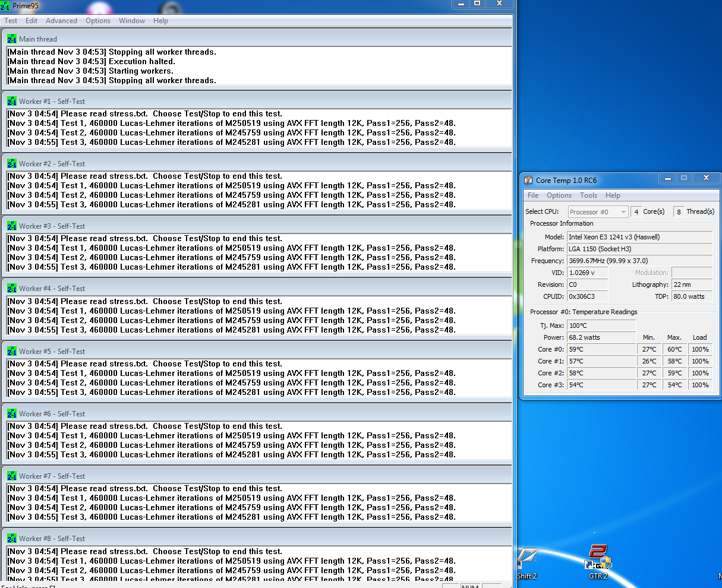Screen dimensions: 722x588
Task: Click the Core #1 temperature 57°C
Action: 601,361
